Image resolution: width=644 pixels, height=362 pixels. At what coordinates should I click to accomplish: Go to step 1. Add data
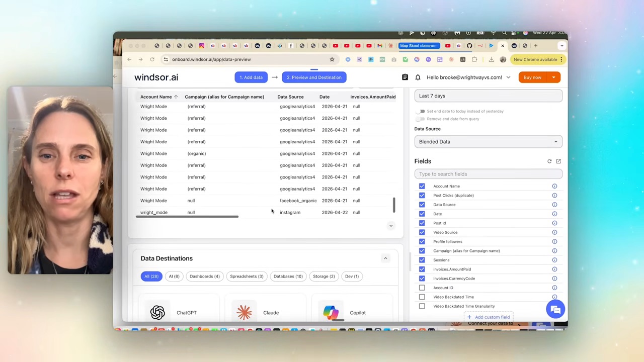pyautogui.click(x=251, y=77)
